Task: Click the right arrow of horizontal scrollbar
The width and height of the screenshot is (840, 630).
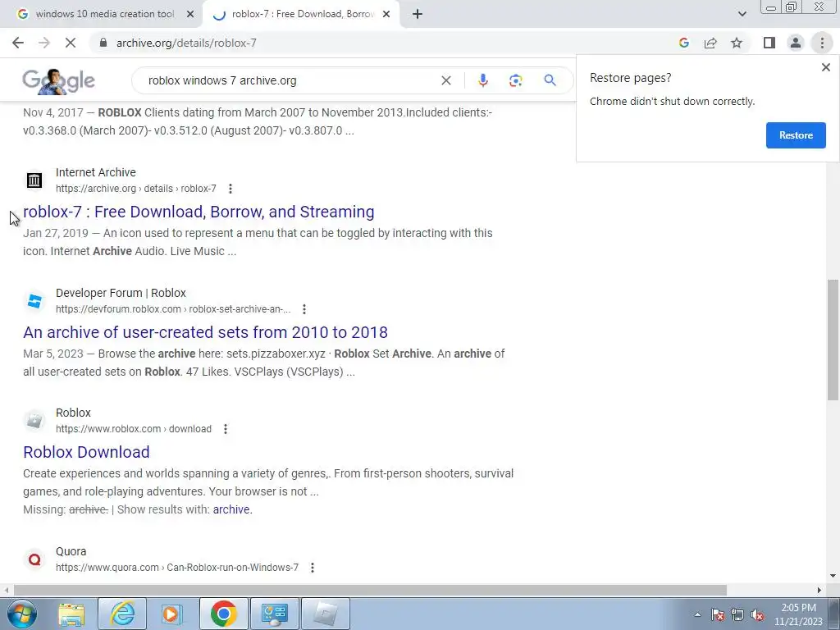Action: (819, 590)
